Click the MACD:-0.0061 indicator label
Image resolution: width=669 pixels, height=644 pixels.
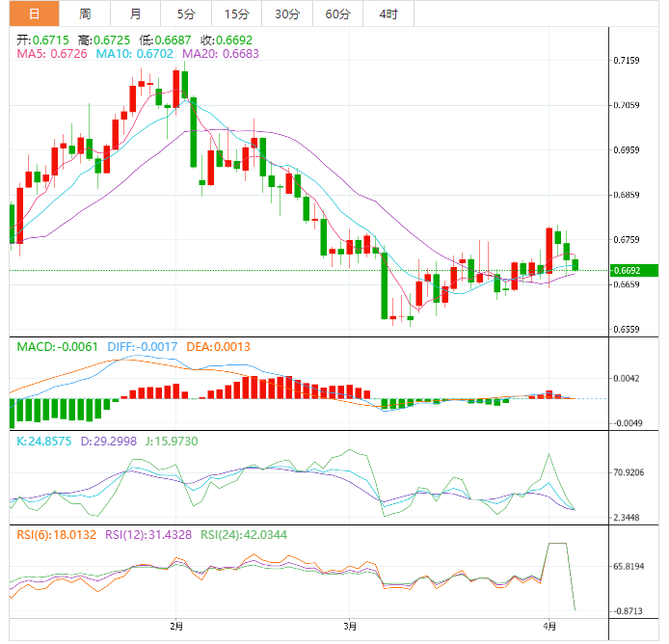coord(59,346)
